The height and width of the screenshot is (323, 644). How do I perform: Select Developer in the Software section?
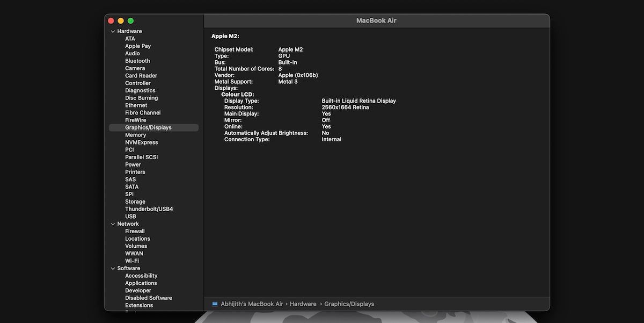tap(138, 290)
